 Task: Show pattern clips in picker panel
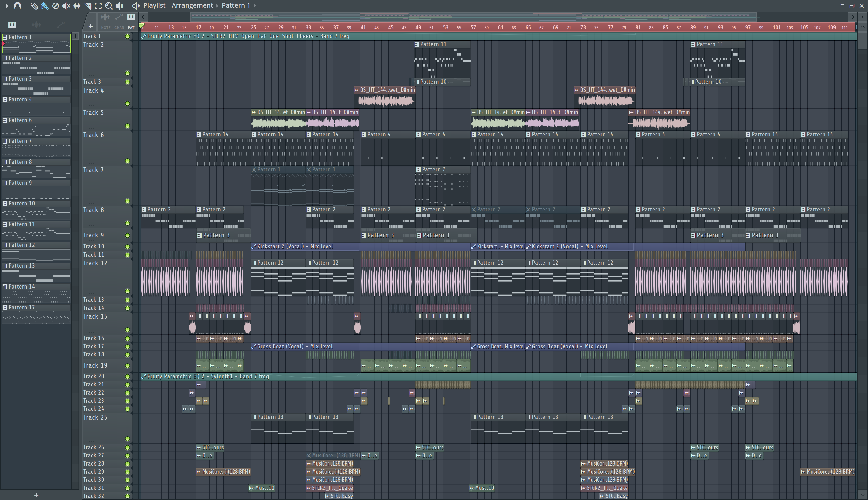(x=12, y=24)
